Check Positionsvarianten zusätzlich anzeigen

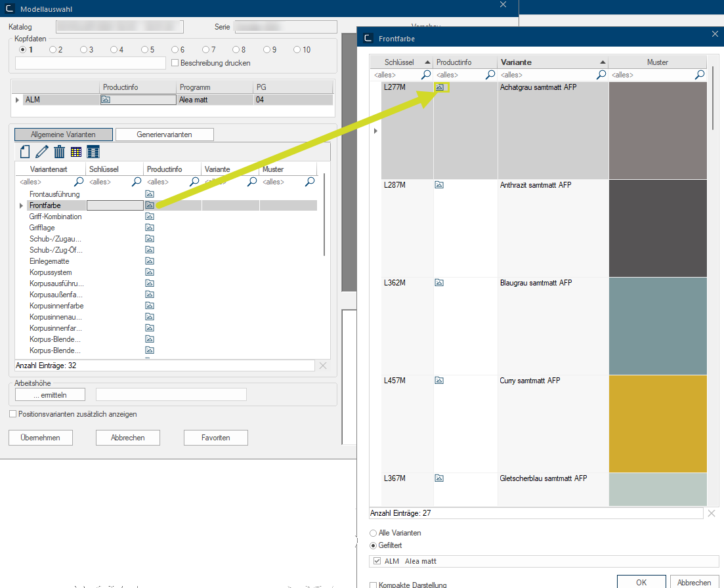pyautogui.click(x=12, y=414)
